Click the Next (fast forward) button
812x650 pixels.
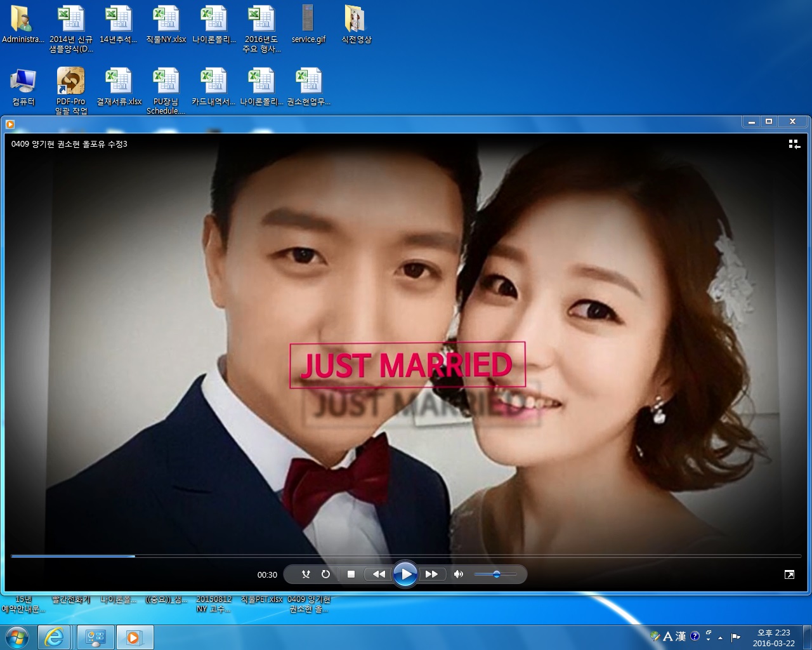(x=431, y=574)
